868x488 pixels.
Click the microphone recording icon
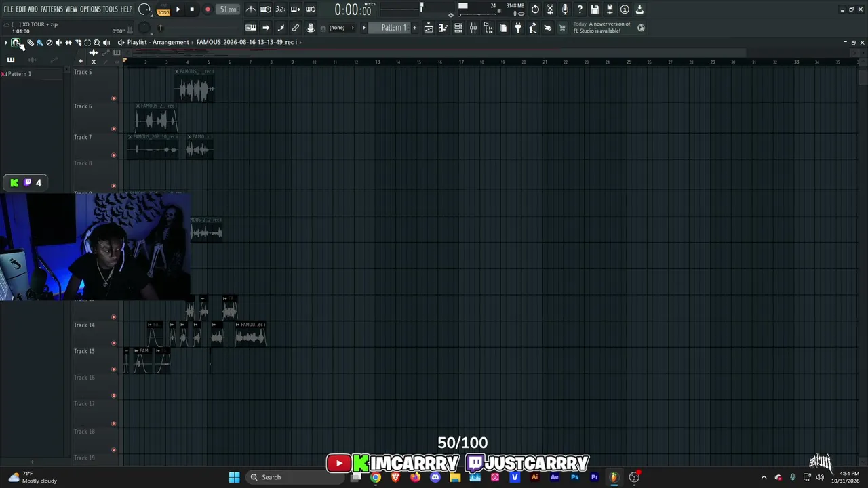pos(565,9)
